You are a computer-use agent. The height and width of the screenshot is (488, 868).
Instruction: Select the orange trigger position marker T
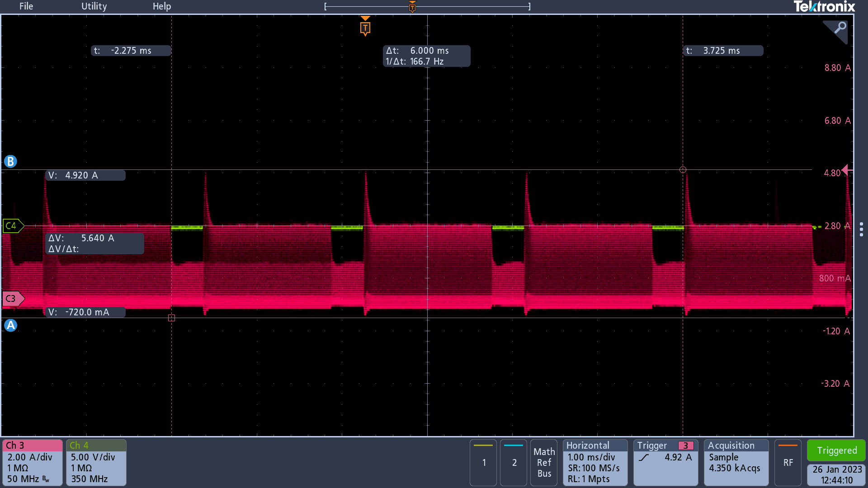click(x=365, y=28)
